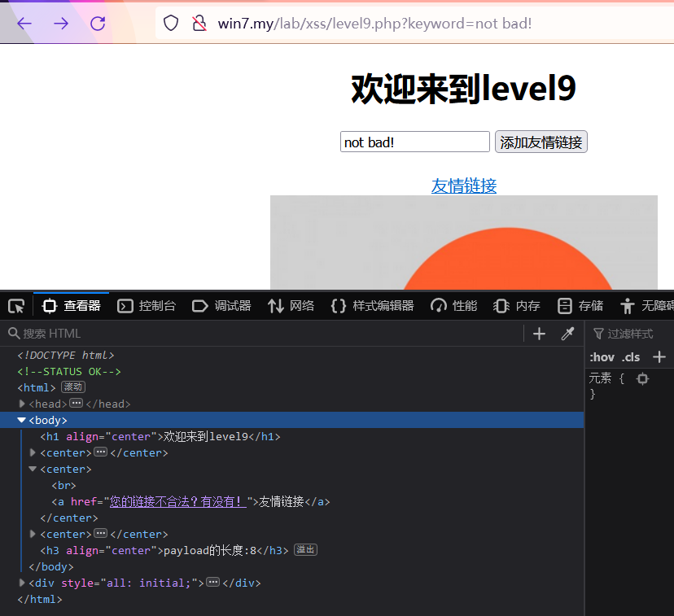Open the site permissions icon in address bar
This screenshot has height=616, width=674.
(x=199, y=23)
